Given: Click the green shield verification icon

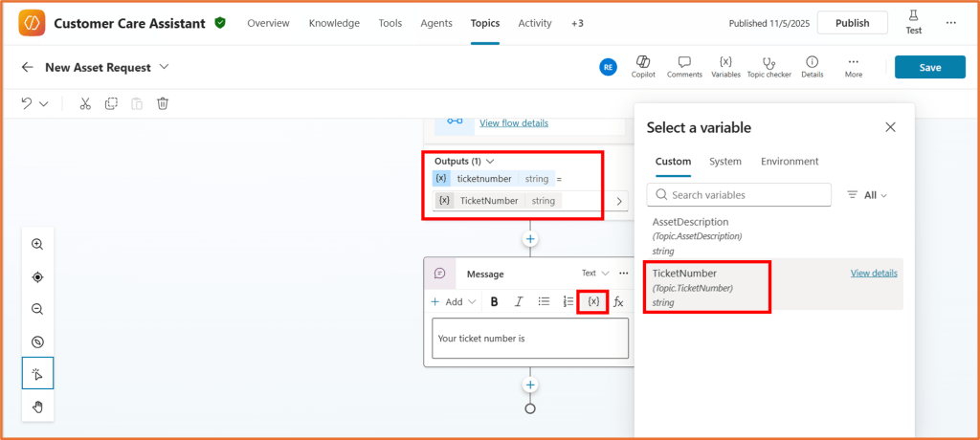Looking at the screenshot, I should [219, 23].
